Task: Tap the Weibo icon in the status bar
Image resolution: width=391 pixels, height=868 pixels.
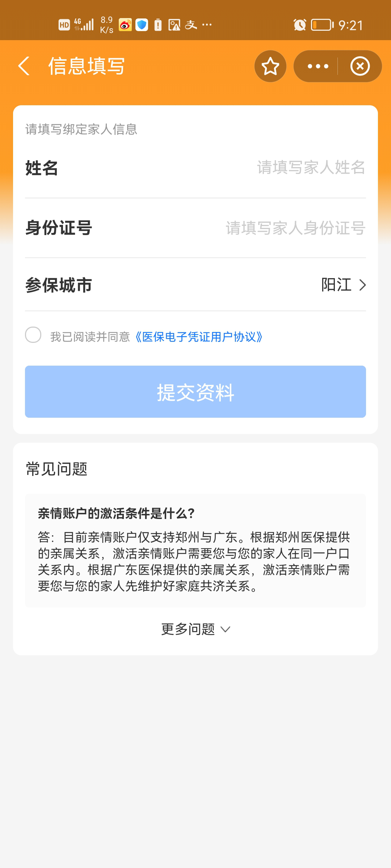Action: (125, 25)
